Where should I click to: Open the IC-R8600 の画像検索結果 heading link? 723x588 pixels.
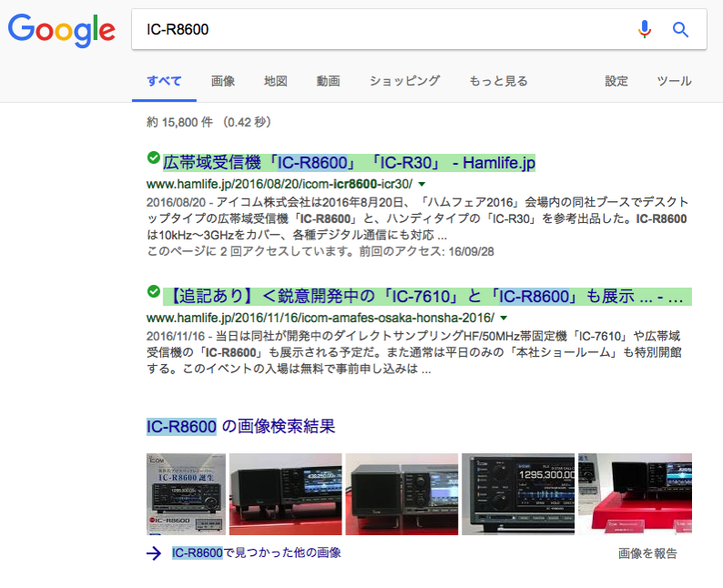point(240,426)
